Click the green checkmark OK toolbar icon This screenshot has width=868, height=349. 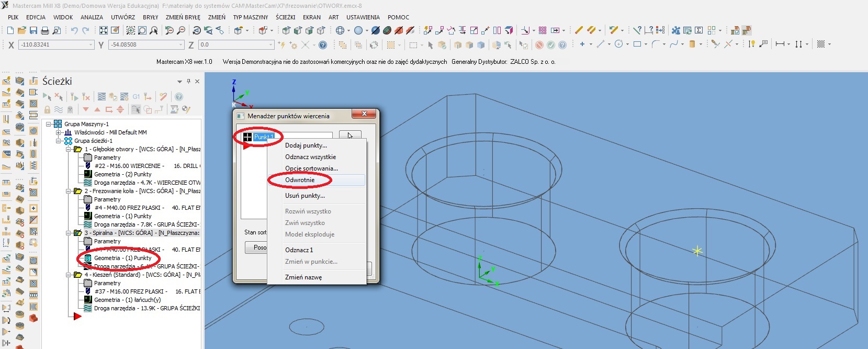tap(551, 45)
